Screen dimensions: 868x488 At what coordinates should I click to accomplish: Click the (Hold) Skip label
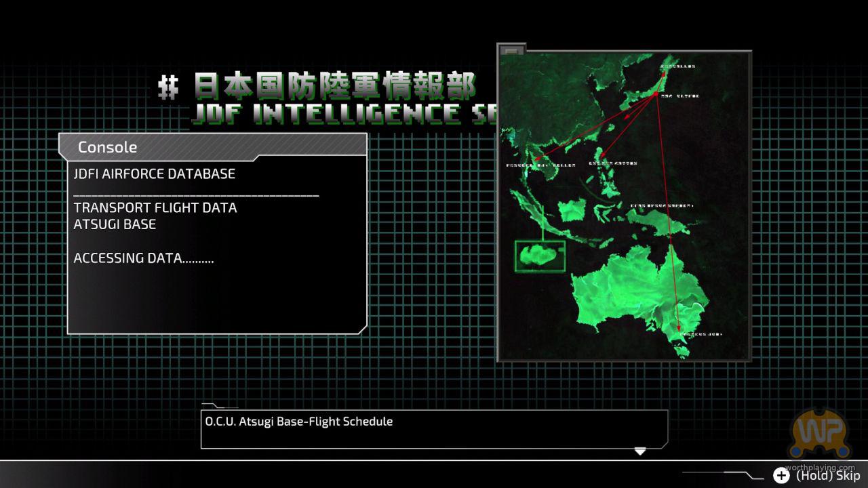point(828,475)
